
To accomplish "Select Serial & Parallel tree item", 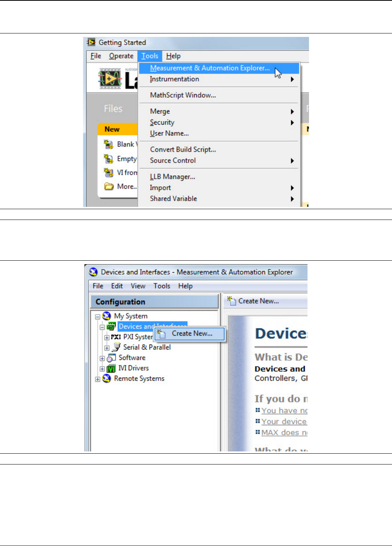I will [x=147, y=347].
